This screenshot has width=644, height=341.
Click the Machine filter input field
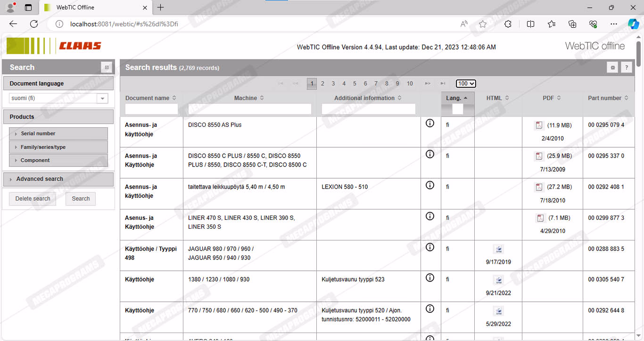tap(249, 109)
